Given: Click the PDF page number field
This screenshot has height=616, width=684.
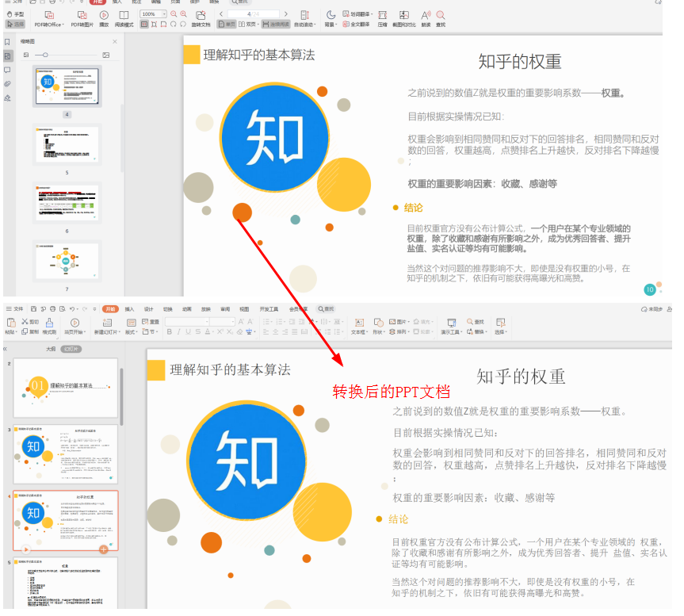Looking at the screenshot, I should tap(253, 14).
